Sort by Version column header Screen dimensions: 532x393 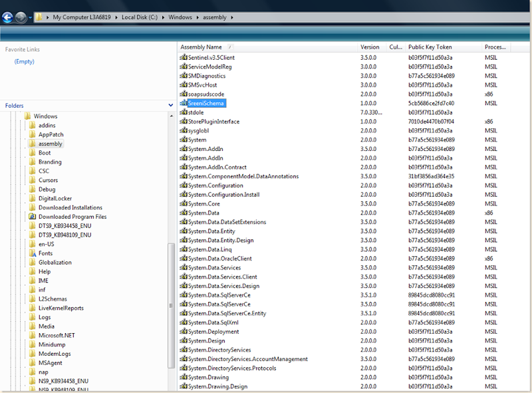pos(370,47)
